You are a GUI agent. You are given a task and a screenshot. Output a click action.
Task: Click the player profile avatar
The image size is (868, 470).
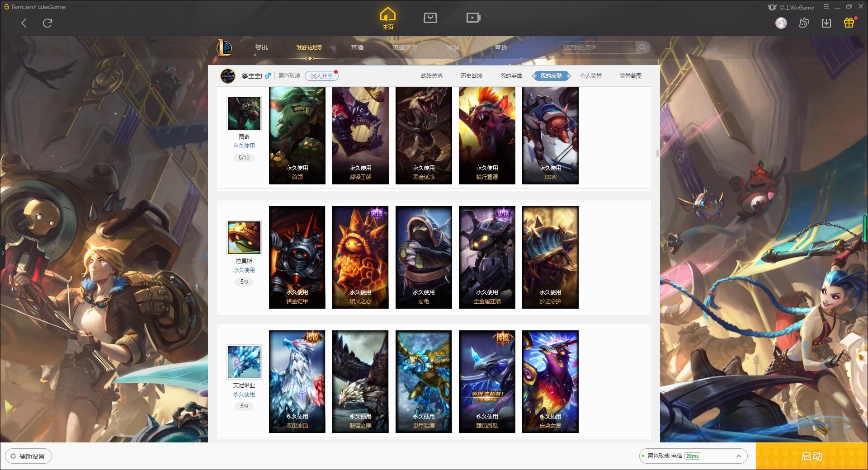[x=228, y=76]
